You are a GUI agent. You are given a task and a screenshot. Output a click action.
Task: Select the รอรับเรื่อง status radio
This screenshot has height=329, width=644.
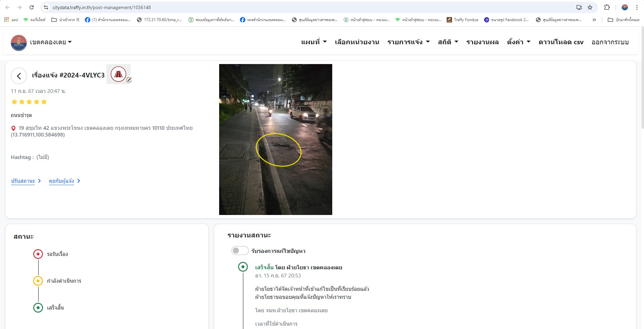[x=38, y=254]
